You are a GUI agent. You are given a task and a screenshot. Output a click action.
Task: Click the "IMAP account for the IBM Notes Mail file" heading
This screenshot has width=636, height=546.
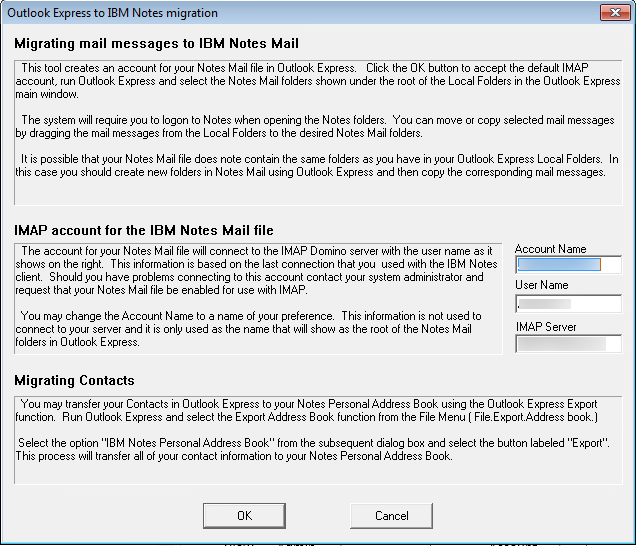[144, 230]
